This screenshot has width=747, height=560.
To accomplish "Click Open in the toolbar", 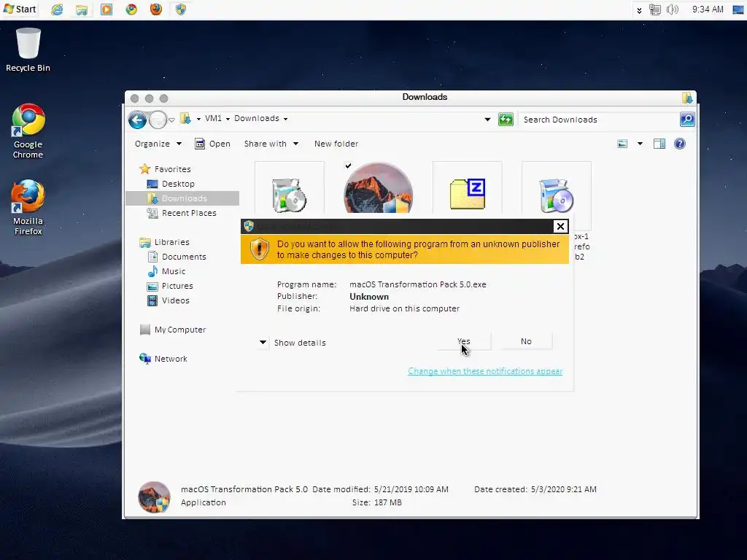I will [212, 144].
